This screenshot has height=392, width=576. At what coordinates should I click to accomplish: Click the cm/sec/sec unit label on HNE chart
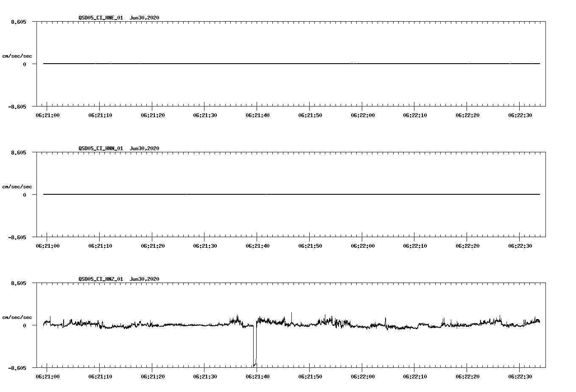(17, 56)
